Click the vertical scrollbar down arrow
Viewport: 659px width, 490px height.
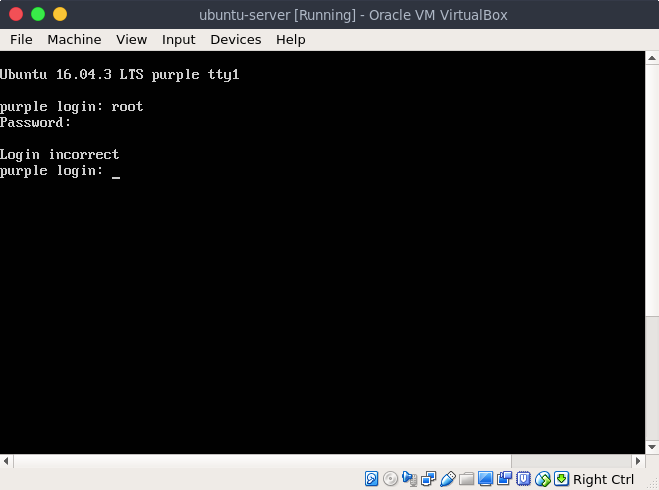(x=652, y=447)
